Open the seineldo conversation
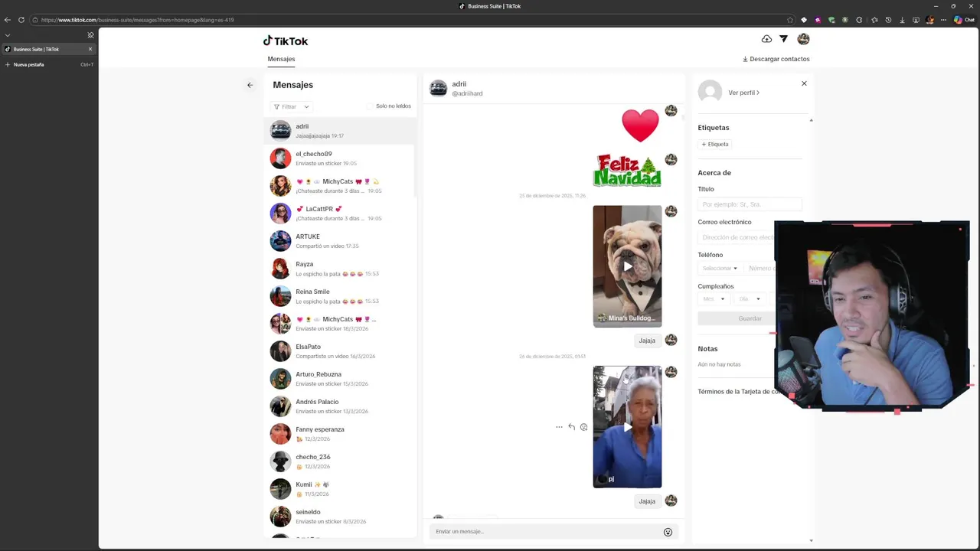 tap(341, 517)
